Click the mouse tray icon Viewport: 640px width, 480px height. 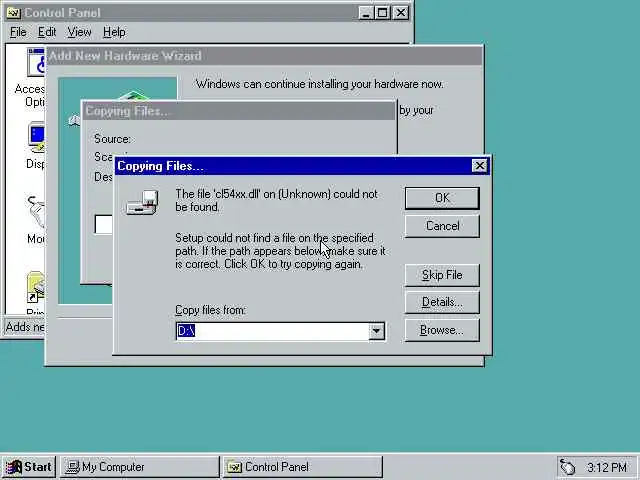click(567, 467)
